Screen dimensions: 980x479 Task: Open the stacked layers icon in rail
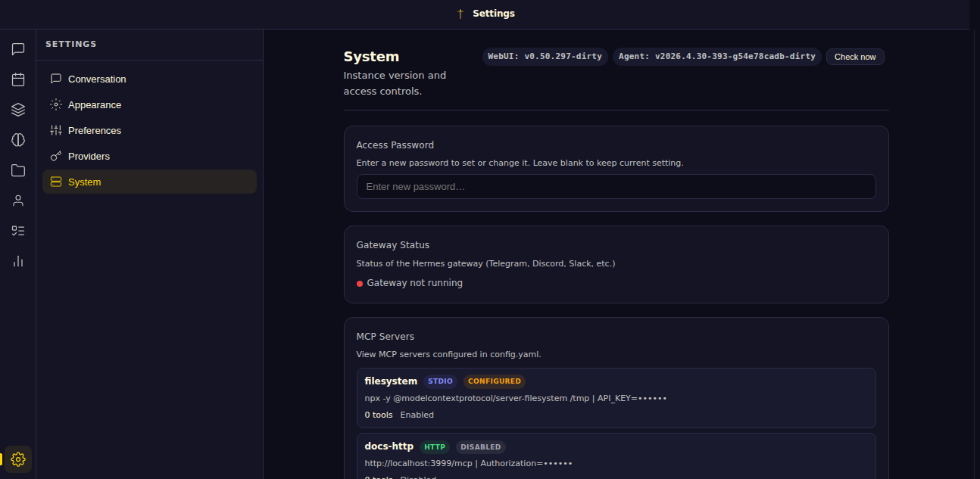[18, 110]
